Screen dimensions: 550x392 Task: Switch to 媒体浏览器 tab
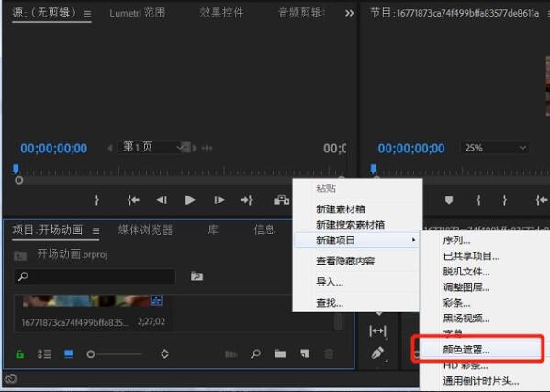145,230
